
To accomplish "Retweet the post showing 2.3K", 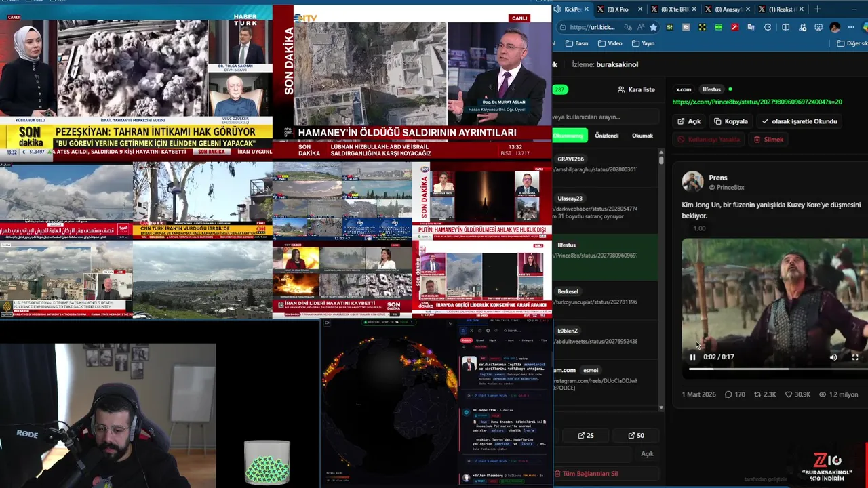I will (765, 394).
